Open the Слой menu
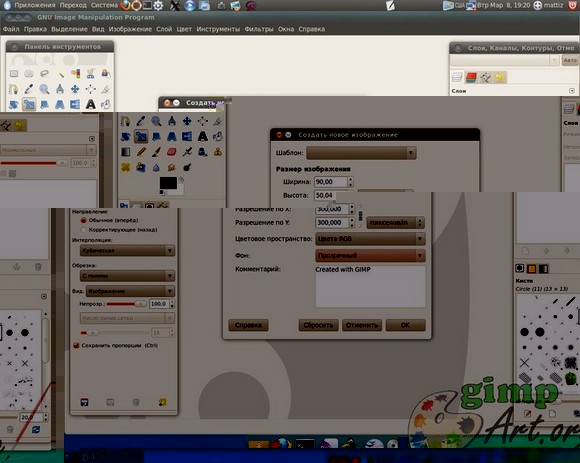 coord(164,29)
